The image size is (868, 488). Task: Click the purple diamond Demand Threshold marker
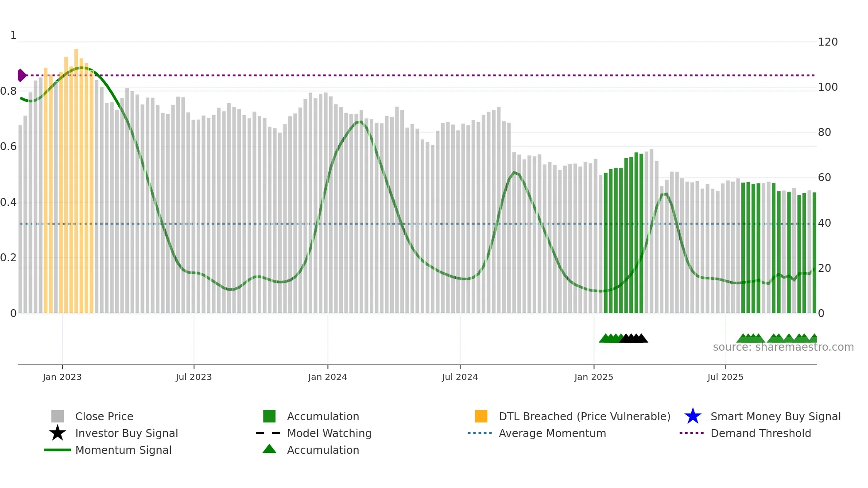(21, 75)
